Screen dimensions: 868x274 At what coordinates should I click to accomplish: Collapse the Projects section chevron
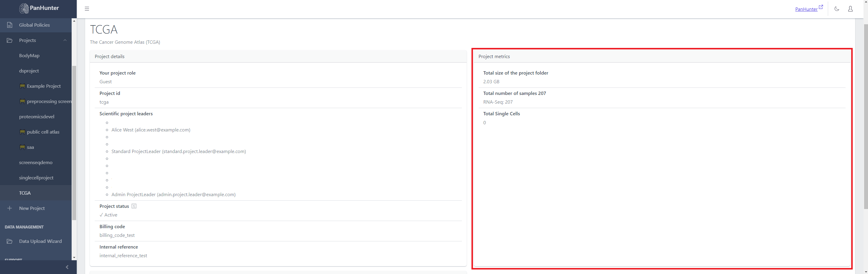[x=65, y=40]
